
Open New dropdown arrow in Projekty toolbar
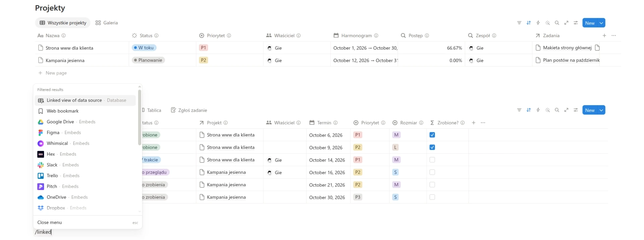tap(601, 23)
